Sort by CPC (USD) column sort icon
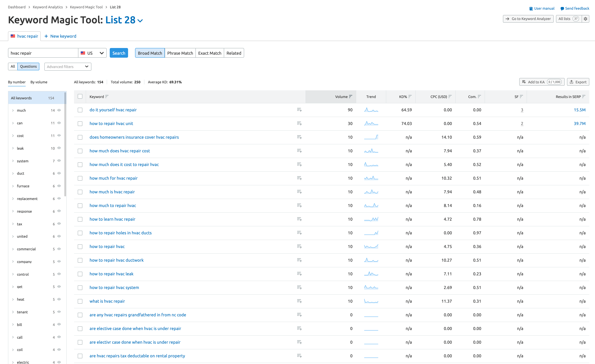Screen dimensions: 595x364 coord(450,96)
